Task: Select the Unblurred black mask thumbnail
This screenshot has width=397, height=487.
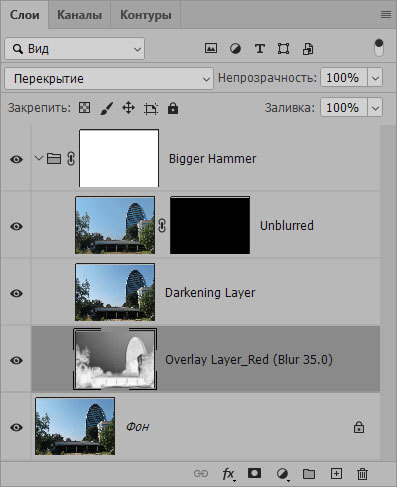Action: [210, 225]
